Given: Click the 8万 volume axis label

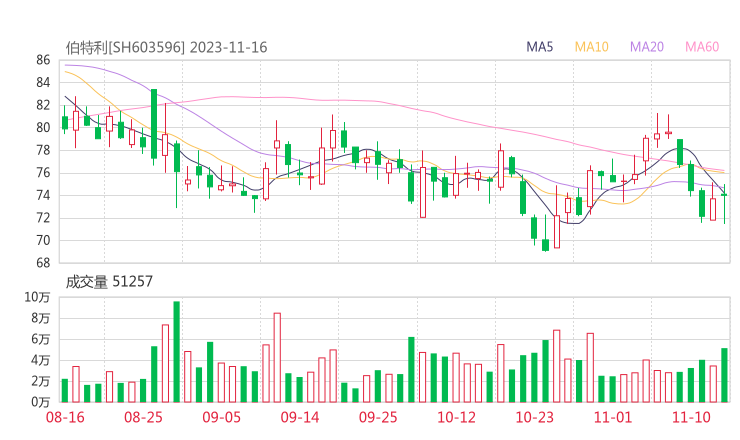Looking at the screenshot, I should [41, 318].
